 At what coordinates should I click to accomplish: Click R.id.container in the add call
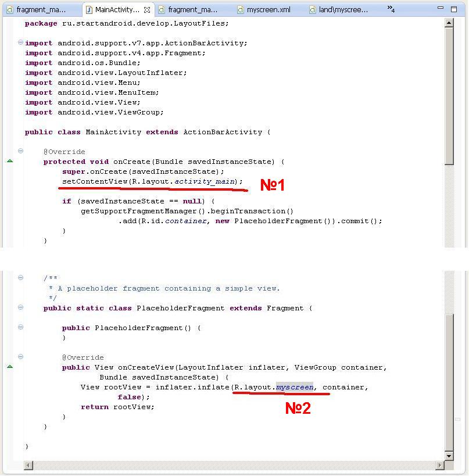coord(174,221)
